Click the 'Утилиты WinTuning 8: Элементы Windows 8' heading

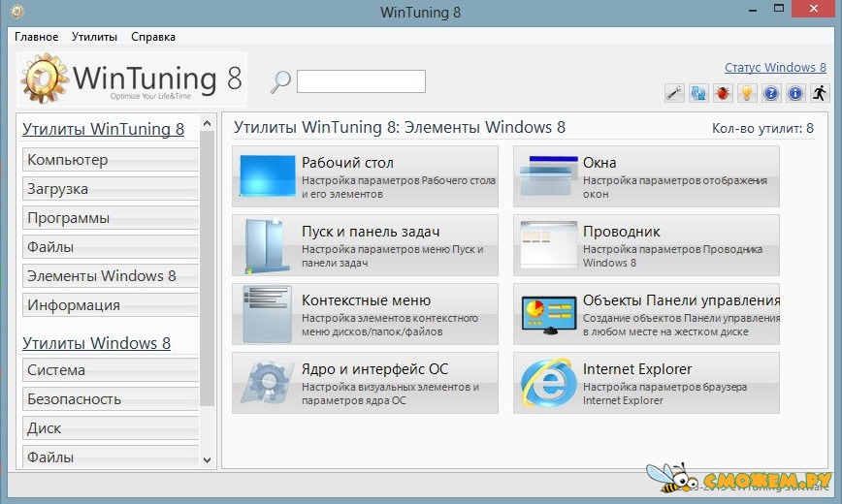[x=400, y=128]
